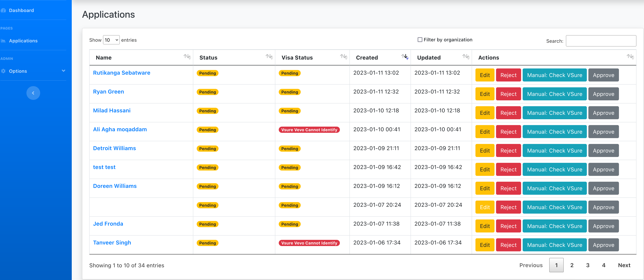Sort table by Created column arrows

(405, 57)
